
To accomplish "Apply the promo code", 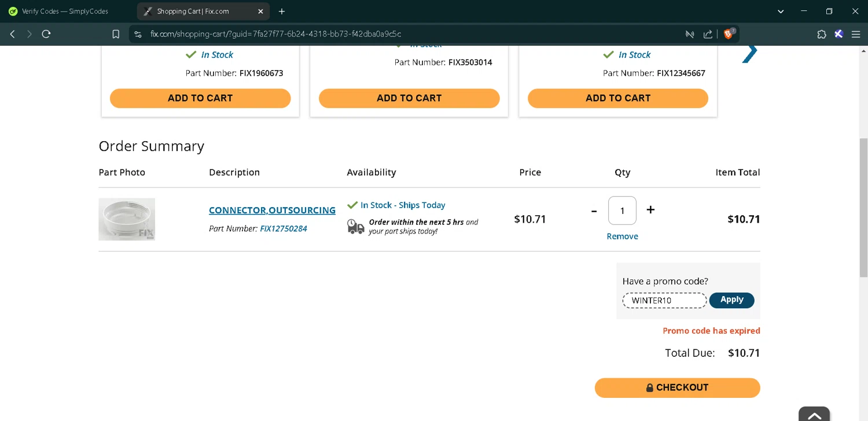I will pos(731,300).
